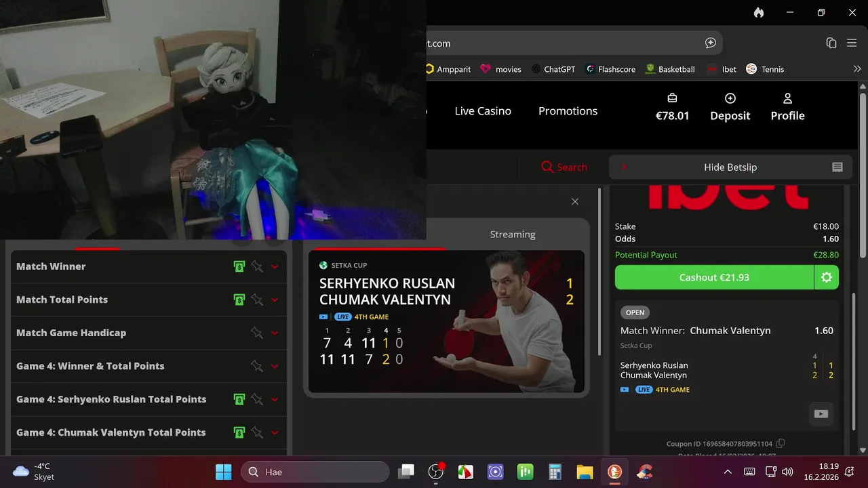Viewport: 868px width, 488px height.
Task: Expand the Match Game Handicap market
Action: click(275, 333)
